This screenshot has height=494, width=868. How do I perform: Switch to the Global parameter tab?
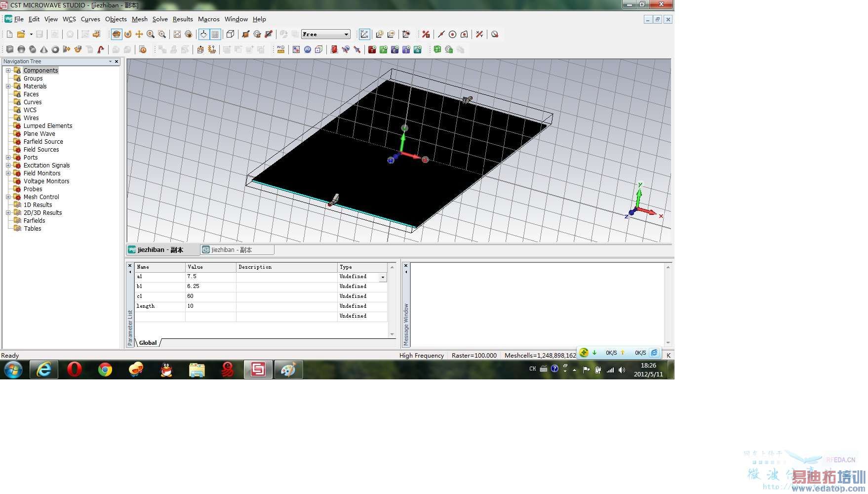(x=148, y=343)
